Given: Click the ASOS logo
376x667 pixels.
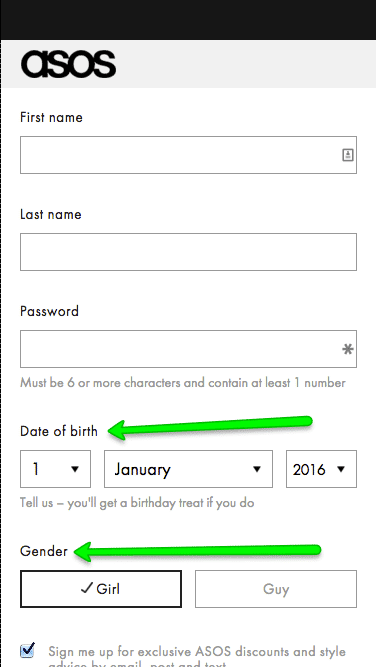Looking at the screenshot, I should click(68, 64).
